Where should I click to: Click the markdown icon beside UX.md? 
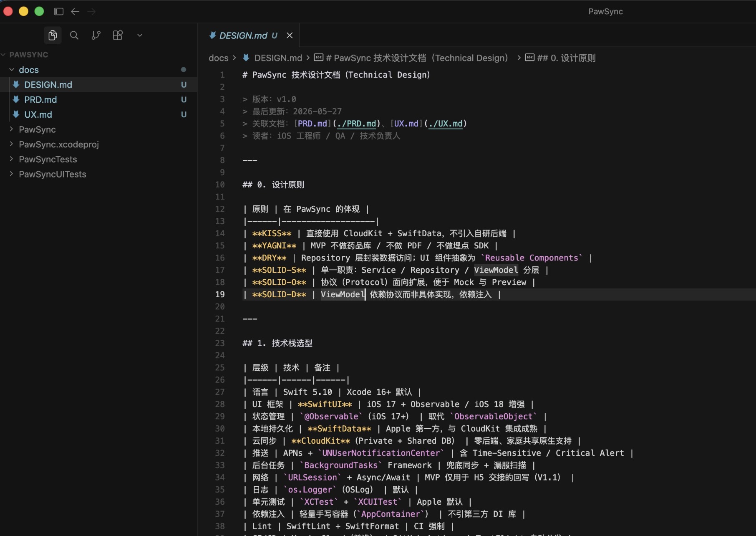pos(16,114)
